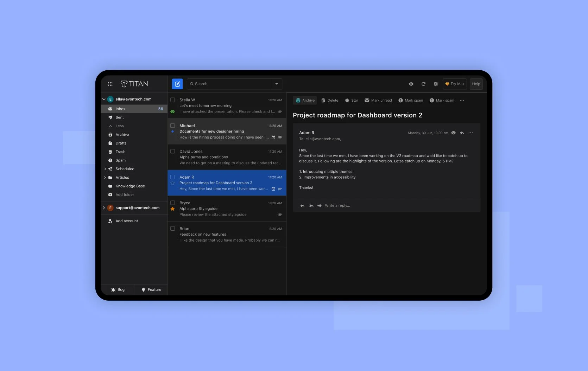The image size is (588, 371).
Task: Expand the support@avontech.com account
Action: point(104,208)
